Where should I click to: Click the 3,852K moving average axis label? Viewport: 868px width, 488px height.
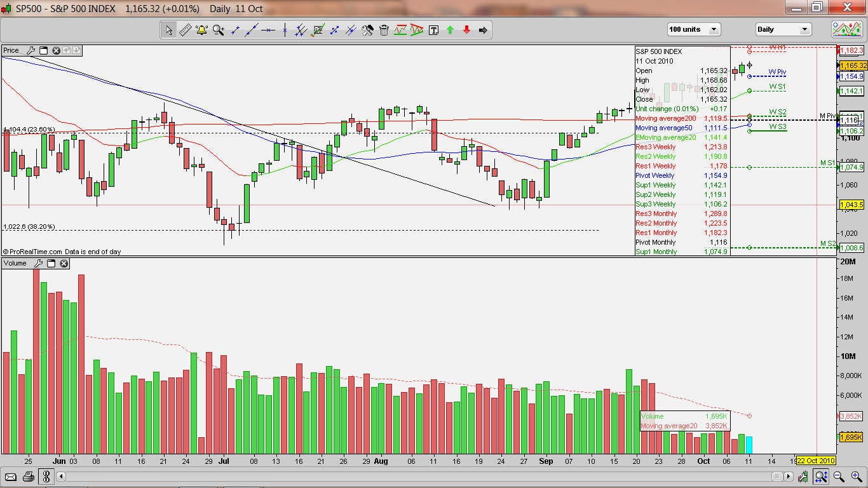851,416
